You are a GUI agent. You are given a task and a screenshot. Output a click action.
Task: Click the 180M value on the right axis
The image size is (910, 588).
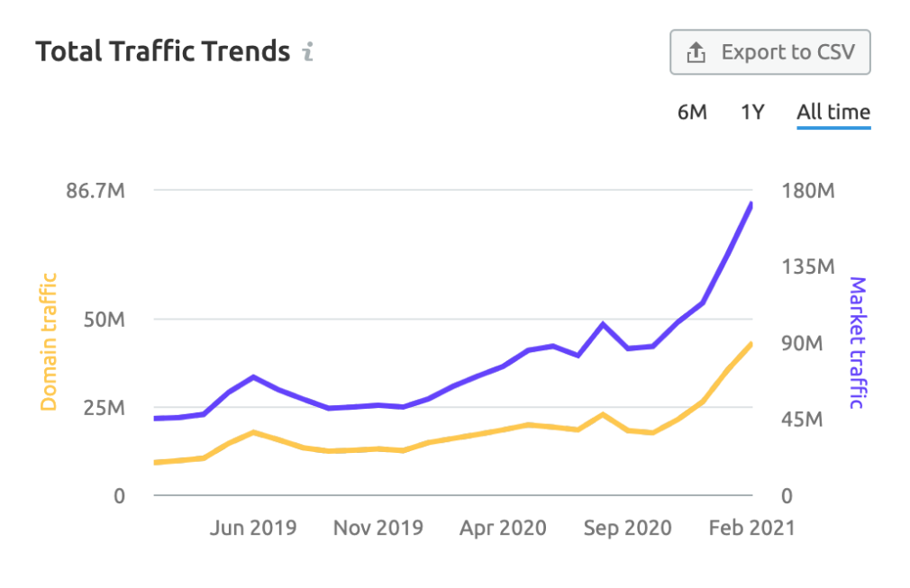click(808, 191)
